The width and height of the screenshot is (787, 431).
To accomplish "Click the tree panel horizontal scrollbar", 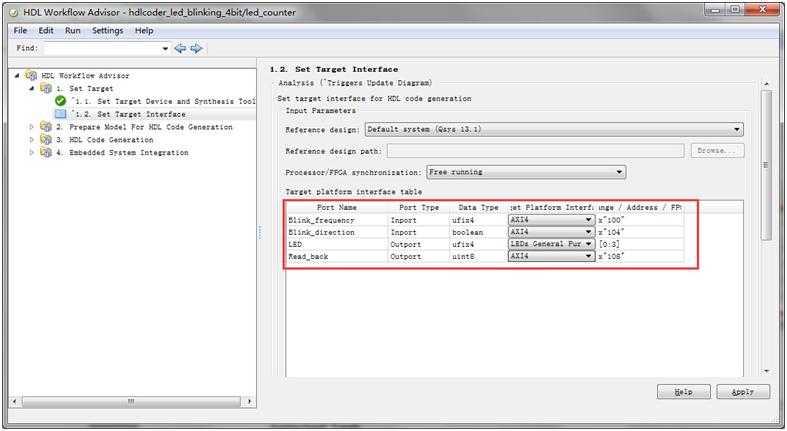I will point(131,401).
